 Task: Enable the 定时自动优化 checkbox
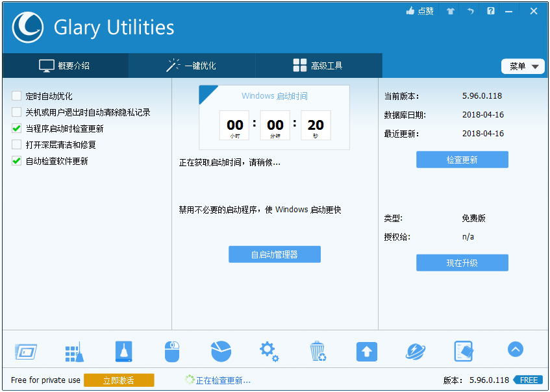(16, 95)
